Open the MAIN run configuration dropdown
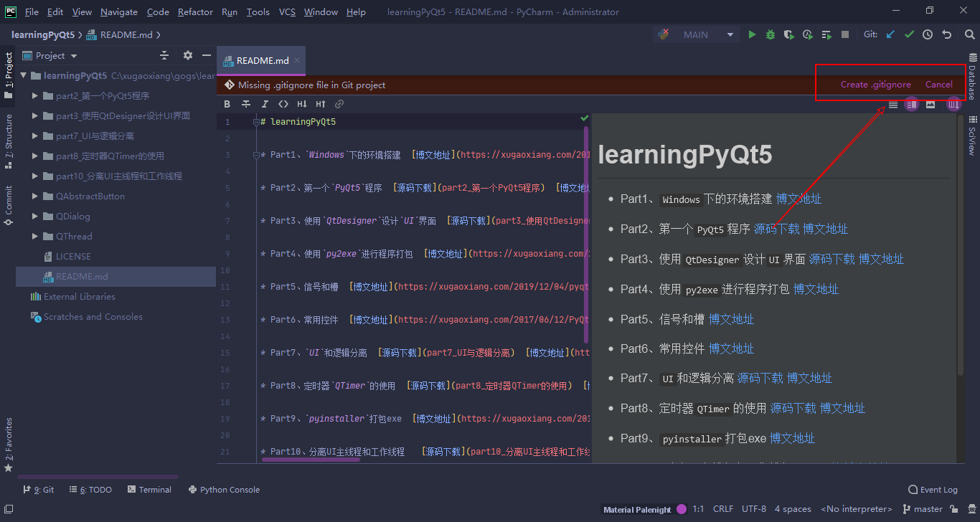The width and height of the screenshot is (980, 522). (697, 34)
